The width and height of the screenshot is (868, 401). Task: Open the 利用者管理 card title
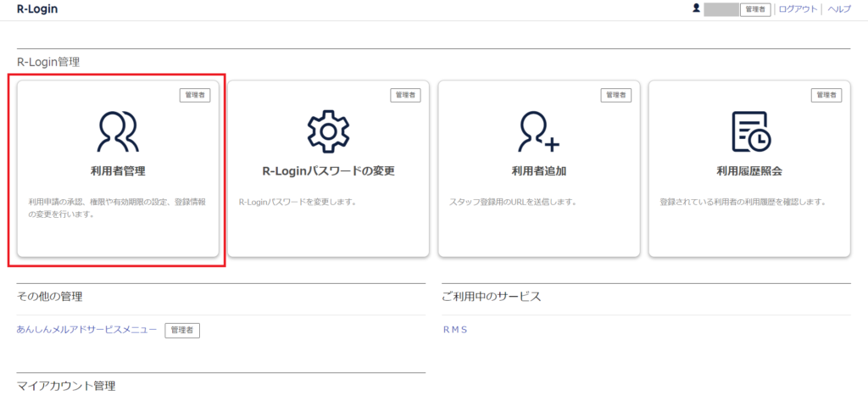(x=118, y=171)
